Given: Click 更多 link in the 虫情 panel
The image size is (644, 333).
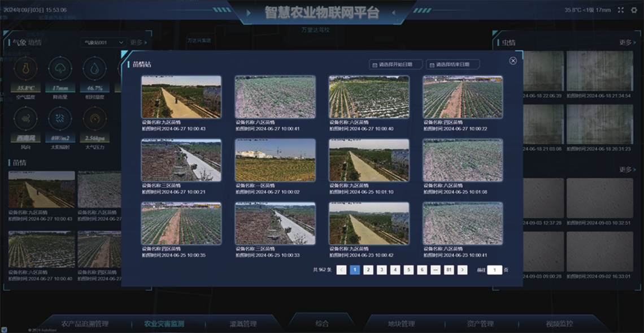Looking at the screenshot, I should [x=626, y=42].
